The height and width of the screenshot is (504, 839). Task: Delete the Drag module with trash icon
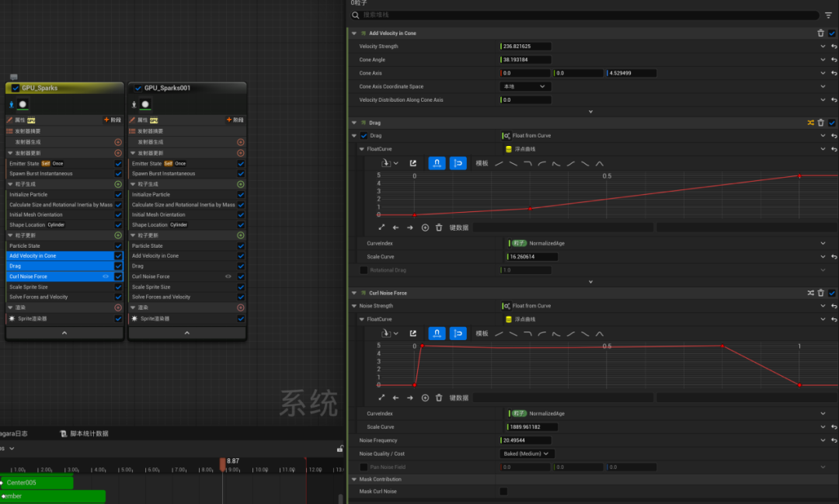pyautogui.click(x=820, y=123)
